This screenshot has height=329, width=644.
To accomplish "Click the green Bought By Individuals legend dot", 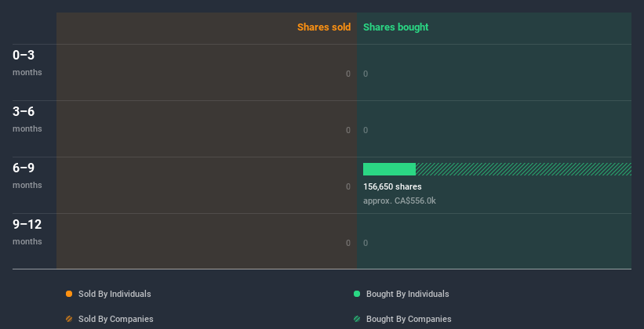I will point(357,294).
